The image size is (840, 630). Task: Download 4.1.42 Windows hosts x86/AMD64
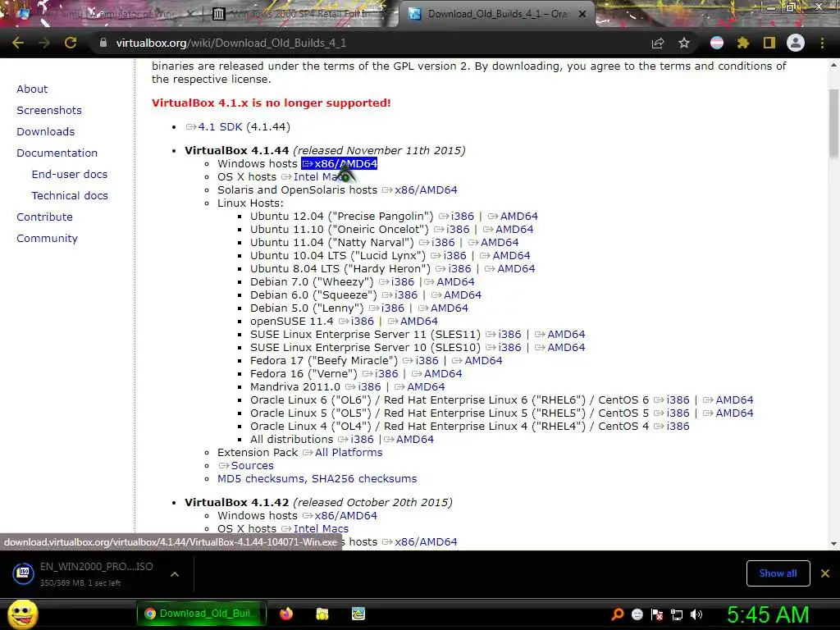click(x=340, y=515)
